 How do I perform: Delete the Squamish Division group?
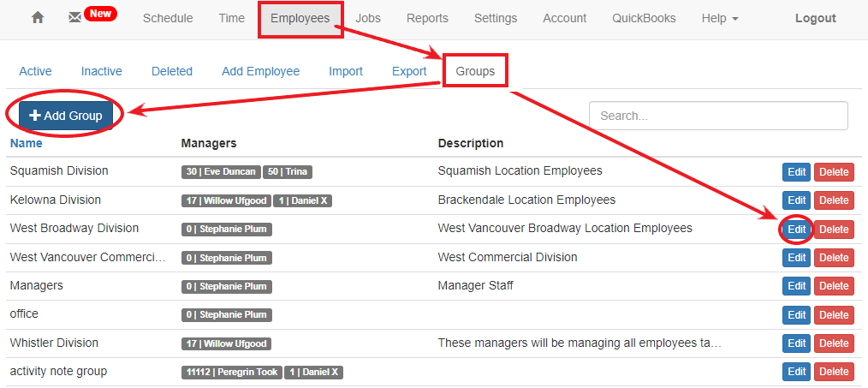coord(834,171)
